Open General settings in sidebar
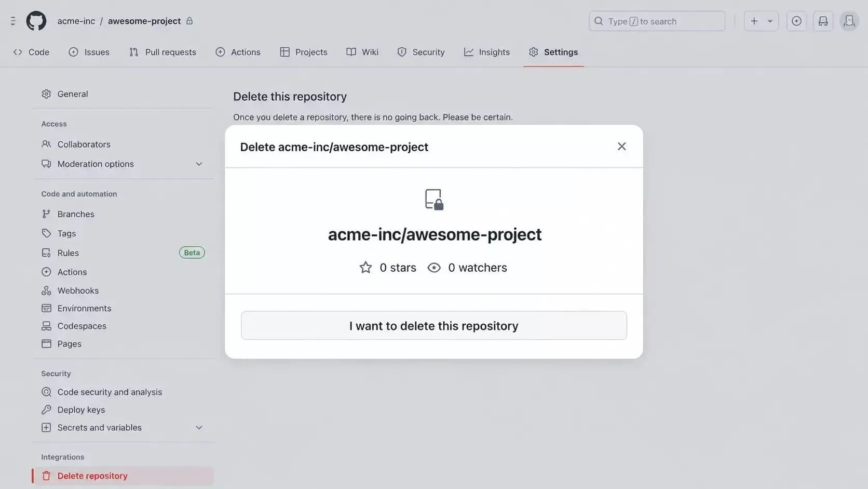868x489 pixels. 123,94
